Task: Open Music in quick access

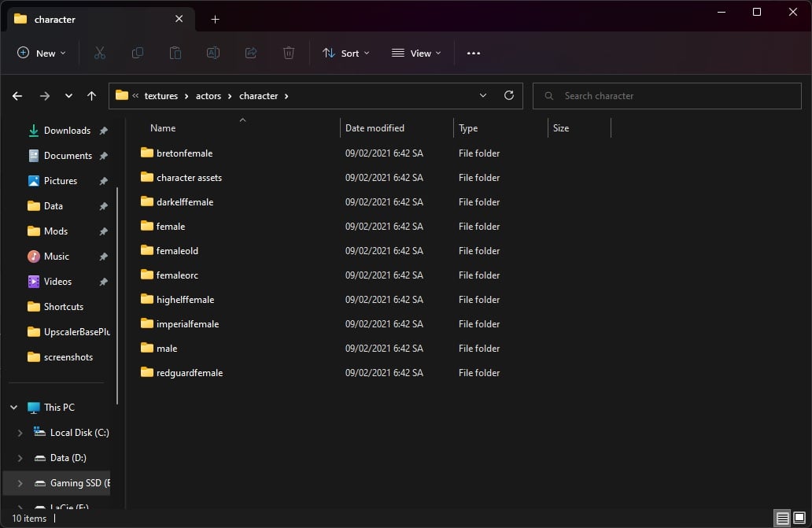Action: (x=56, y=257)
